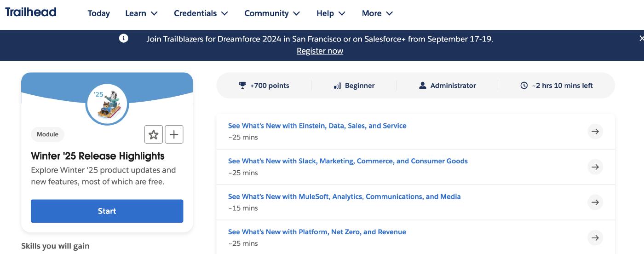
Task: Expand the Credentials dropdown menu
Action: pos(201,13)
